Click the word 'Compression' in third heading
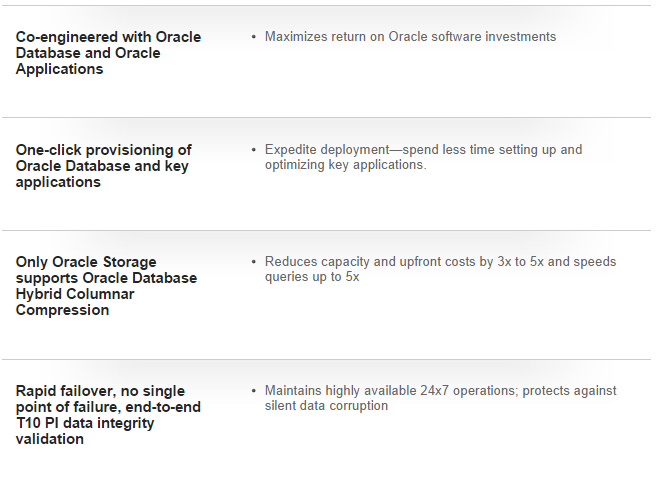 pos(62,310)
